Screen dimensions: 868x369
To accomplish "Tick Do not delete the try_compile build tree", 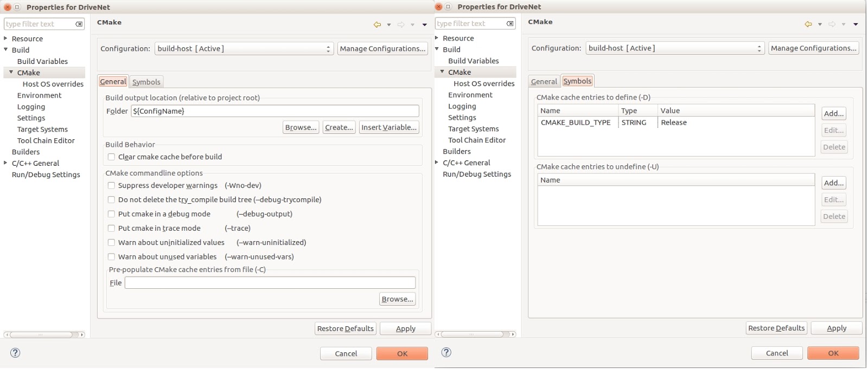I will 111,200.
